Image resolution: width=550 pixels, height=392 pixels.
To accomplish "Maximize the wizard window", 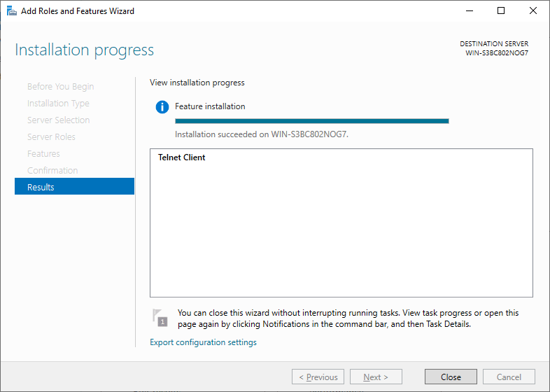I will click(501, 11).
